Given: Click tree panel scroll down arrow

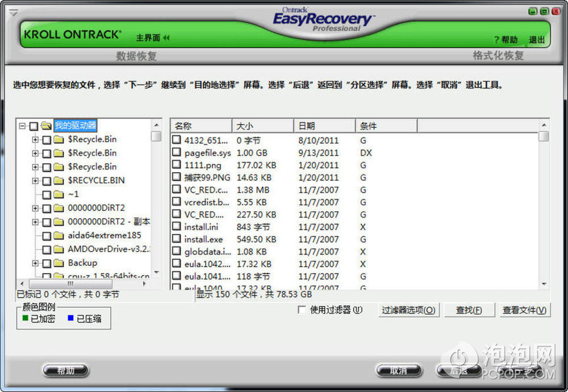Looking at the screenshot, I should [157, 273].
